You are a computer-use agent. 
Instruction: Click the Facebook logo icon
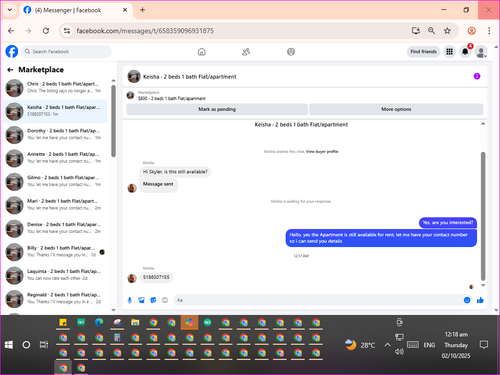[12, 52]
